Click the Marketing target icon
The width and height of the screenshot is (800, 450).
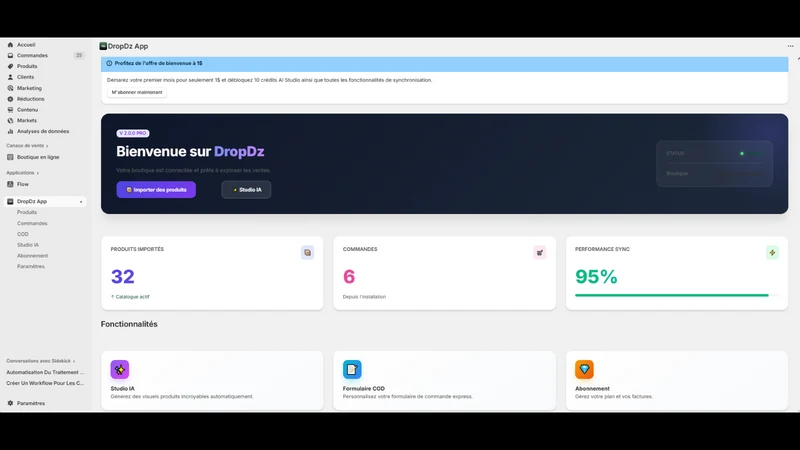pos(10,88)
